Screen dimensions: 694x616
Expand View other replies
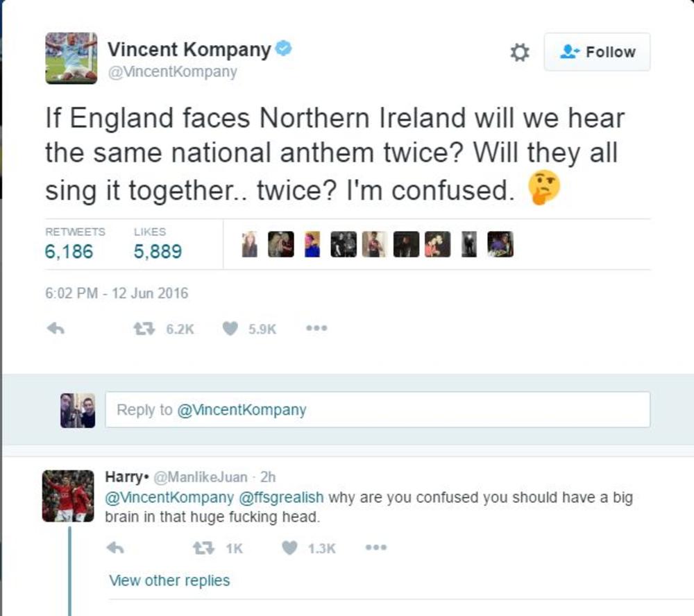pos(169,581)
